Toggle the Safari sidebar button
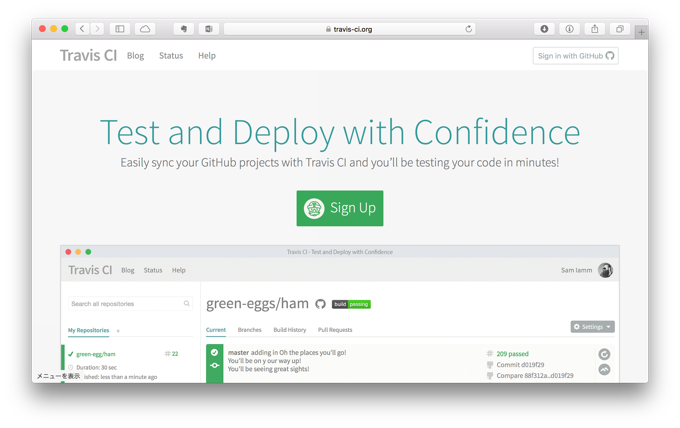 (120, 29)
